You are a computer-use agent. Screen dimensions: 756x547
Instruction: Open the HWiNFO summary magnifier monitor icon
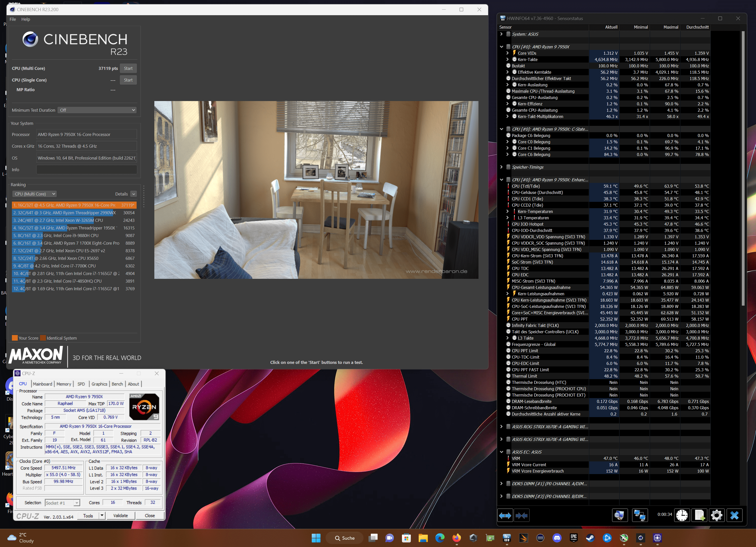[x=620, y=515]
